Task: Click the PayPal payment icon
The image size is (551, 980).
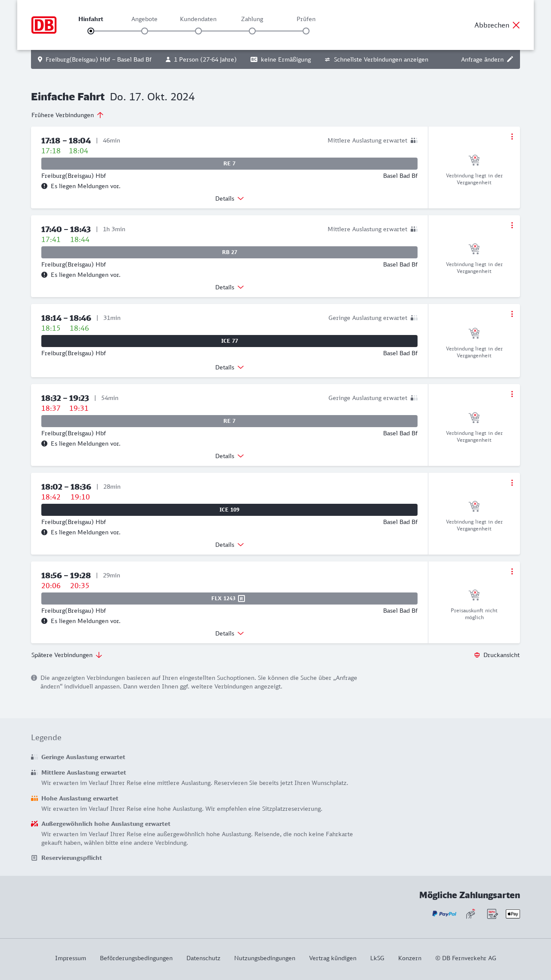Action: click(444, 914)
